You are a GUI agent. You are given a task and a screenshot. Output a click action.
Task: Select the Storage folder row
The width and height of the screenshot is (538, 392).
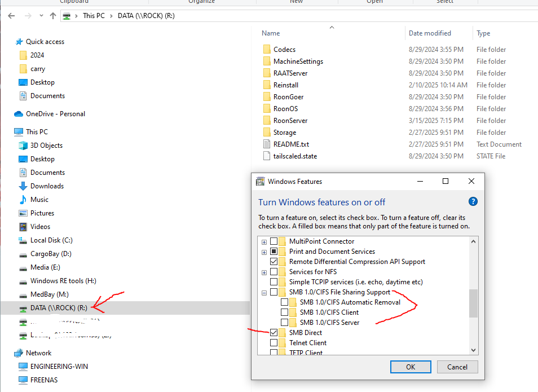pos(394,133)
